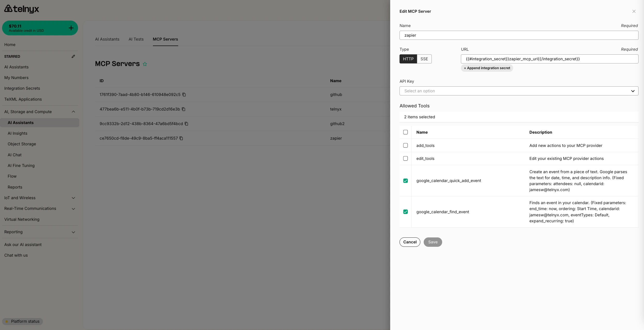This screenshot has height=330, width=644.
Task: Expand the IoT and Wireless section
Action: pos(74,198)
